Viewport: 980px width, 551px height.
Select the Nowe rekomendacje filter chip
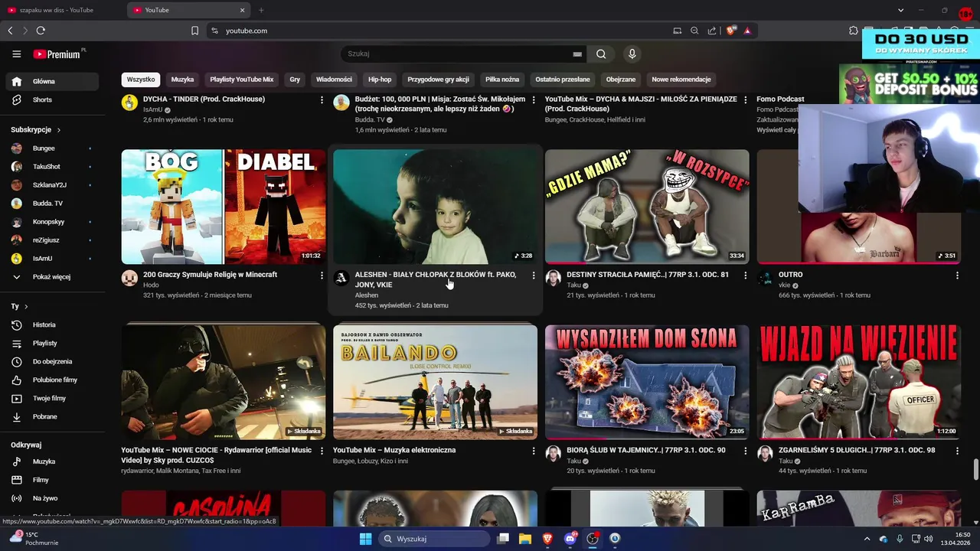coord(681,80)
